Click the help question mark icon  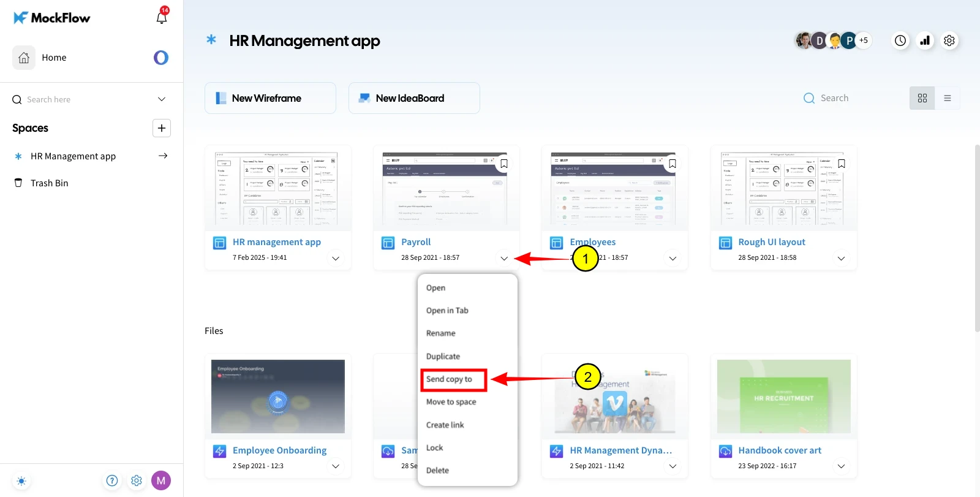click(112, 480)
